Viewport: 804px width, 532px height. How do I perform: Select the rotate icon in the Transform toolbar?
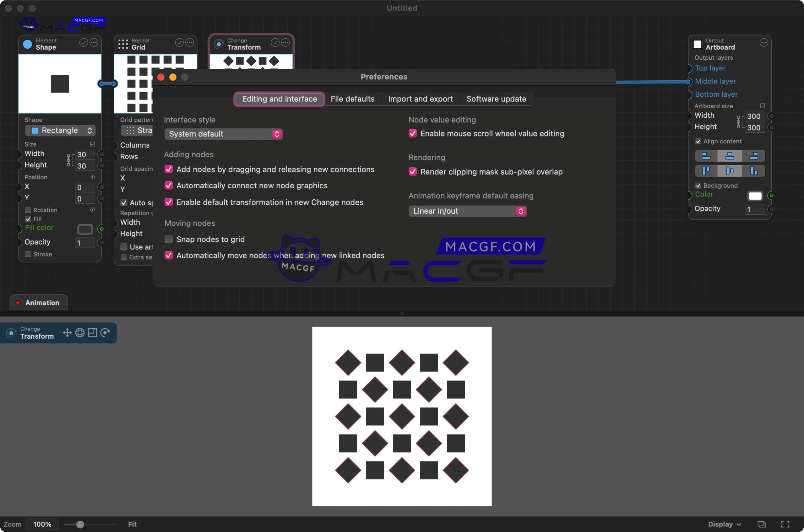(x=105, y=333)
